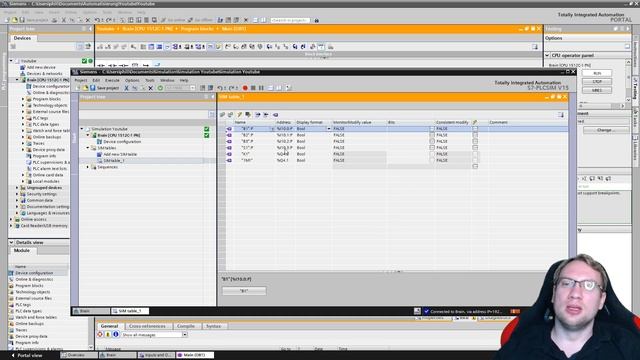Click the Change button in the Testing panel
This screenshot has width=640, height=360.
tap(606, 130)
